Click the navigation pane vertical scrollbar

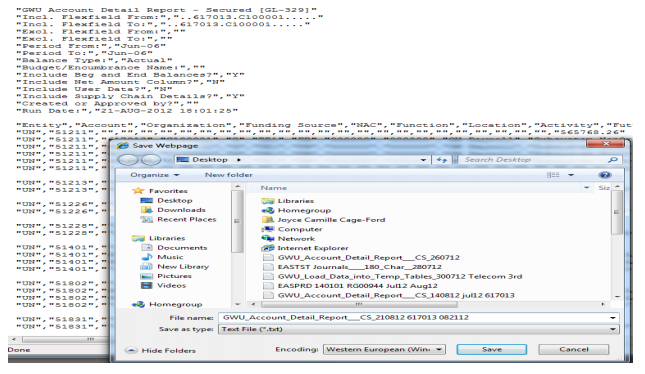pos(237,221)
